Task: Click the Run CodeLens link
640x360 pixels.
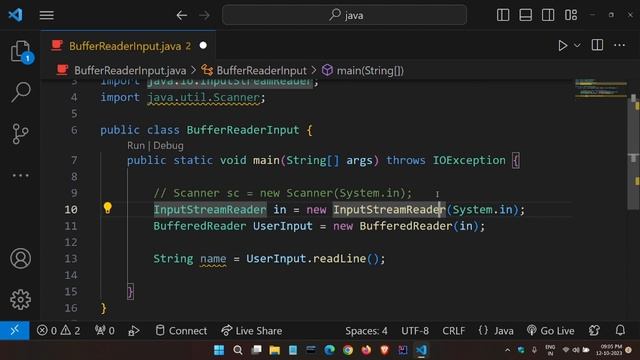Action: [x=136, y=146]
